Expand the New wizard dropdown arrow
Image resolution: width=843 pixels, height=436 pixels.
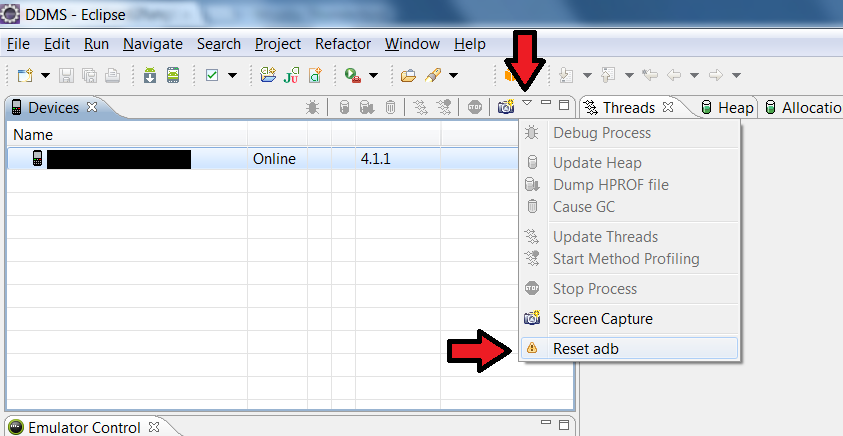coord(45,75)
